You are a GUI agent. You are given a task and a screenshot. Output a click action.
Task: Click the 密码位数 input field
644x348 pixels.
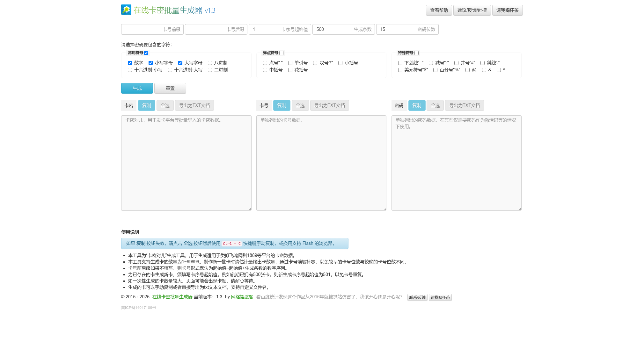(407, 29)
